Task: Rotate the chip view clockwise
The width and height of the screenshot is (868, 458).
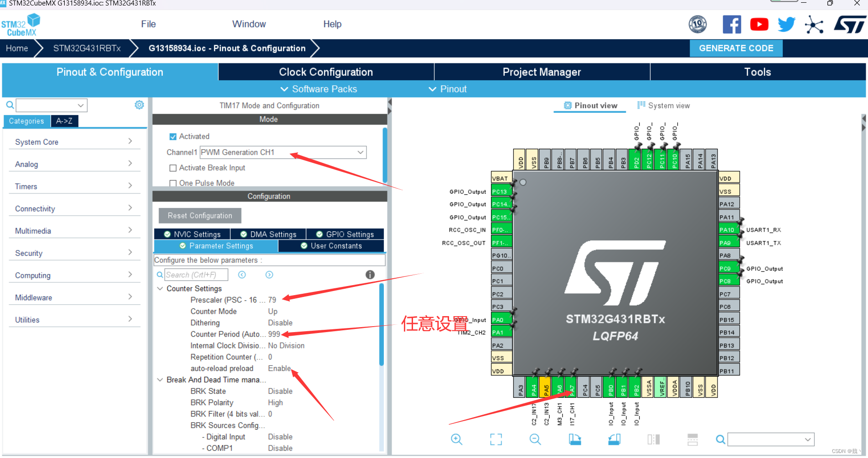Action: coord(575,439)
